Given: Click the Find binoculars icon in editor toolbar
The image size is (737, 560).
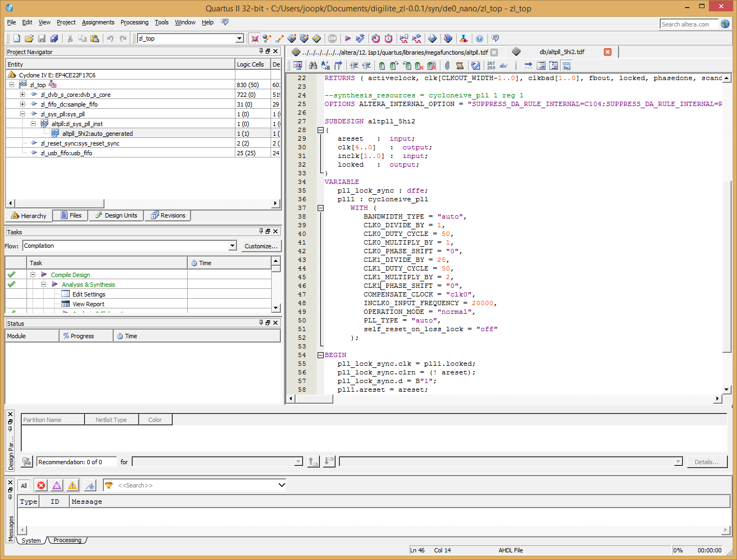Looking at the screenshot, I should pyautogui.click(x=313, y=65).
